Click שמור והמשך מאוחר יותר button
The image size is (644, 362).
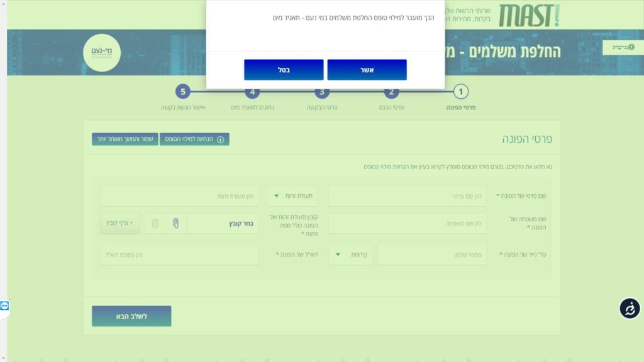click(x=125, y=139)
